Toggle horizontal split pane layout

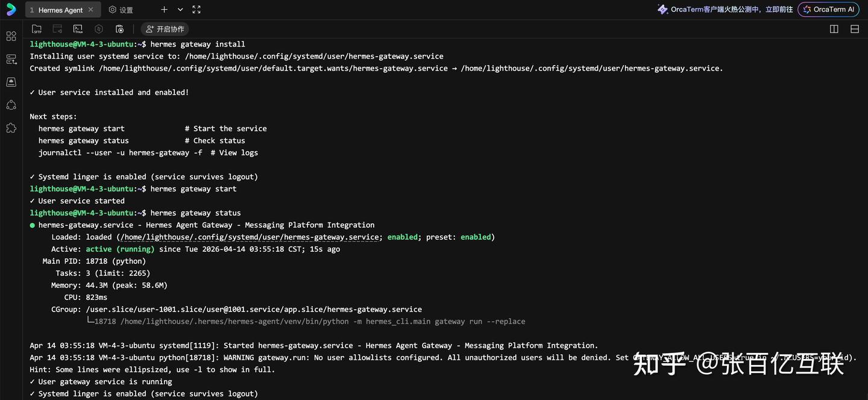point(855,29)
